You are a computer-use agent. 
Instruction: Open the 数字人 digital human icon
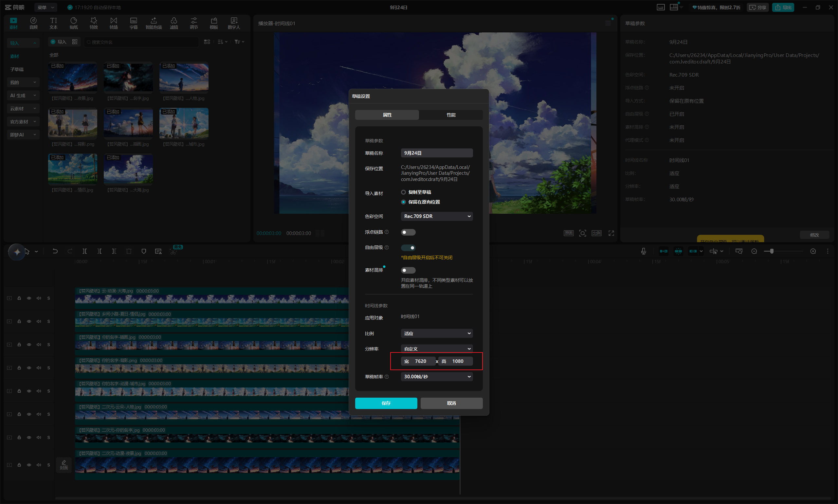click(x=234, y=23)
